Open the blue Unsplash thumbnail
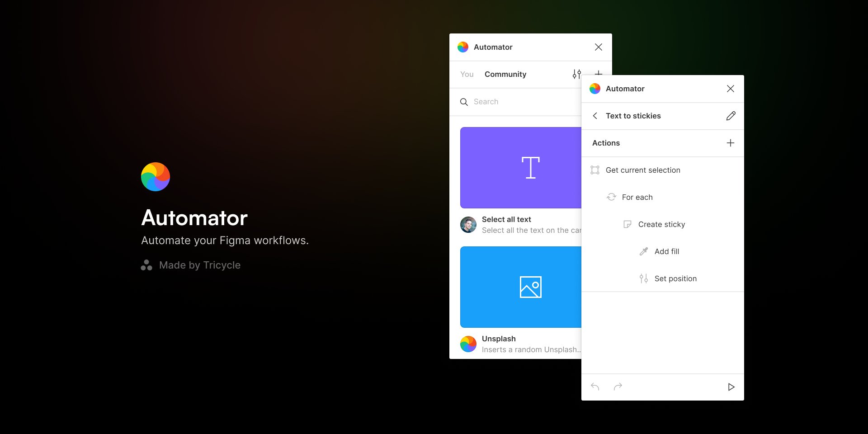Viewport: 868px width, 434px height. (521, 287)
